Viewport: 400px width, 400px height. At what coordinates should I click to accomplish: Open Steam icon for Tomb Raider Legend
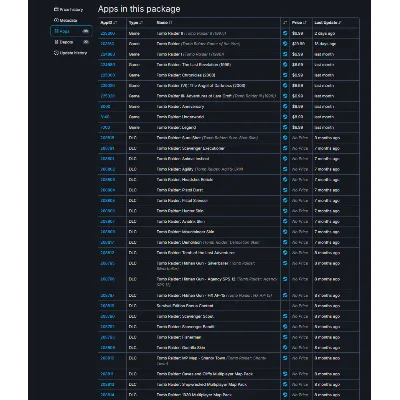click(285, 127)
